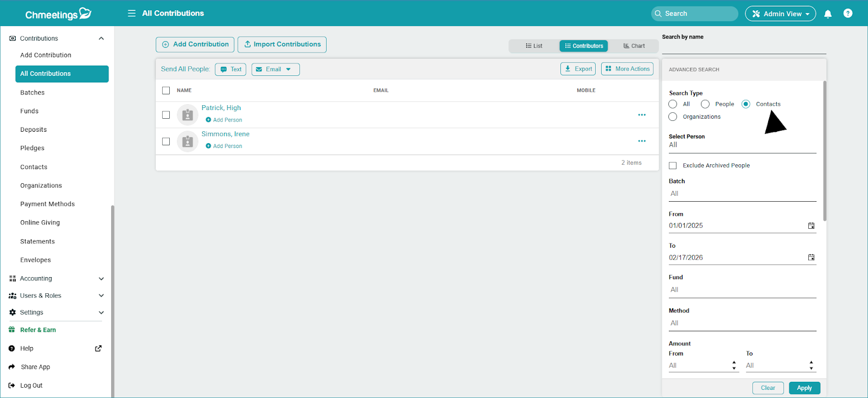Screen dimensions: 868x398
Task: Apply the advanced search filters
Action: [804, 388]
